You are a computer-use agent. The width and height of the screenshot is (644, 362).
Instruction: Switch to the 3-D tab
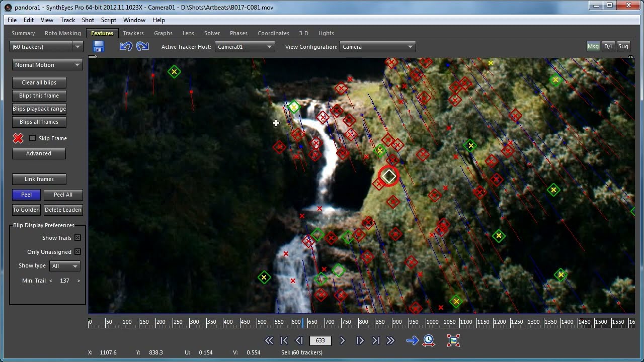click(x=303, y=33)
